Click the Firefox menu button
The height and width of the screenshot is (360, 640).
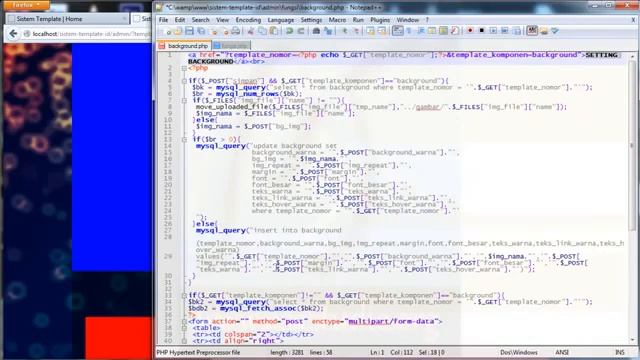coord(26,5)
